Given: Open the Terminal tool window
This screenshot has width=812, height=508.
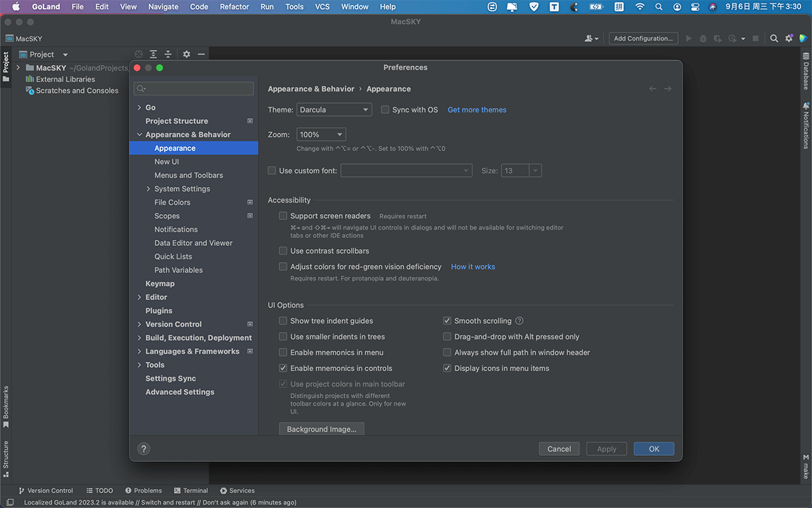Looking at the screenshot, I should click(191, 490).
